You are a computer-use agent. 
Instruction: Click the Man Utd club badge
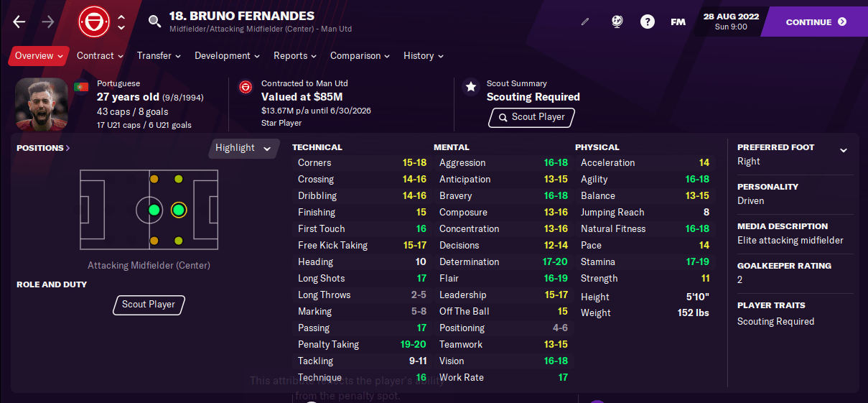(x=93, y=22)
